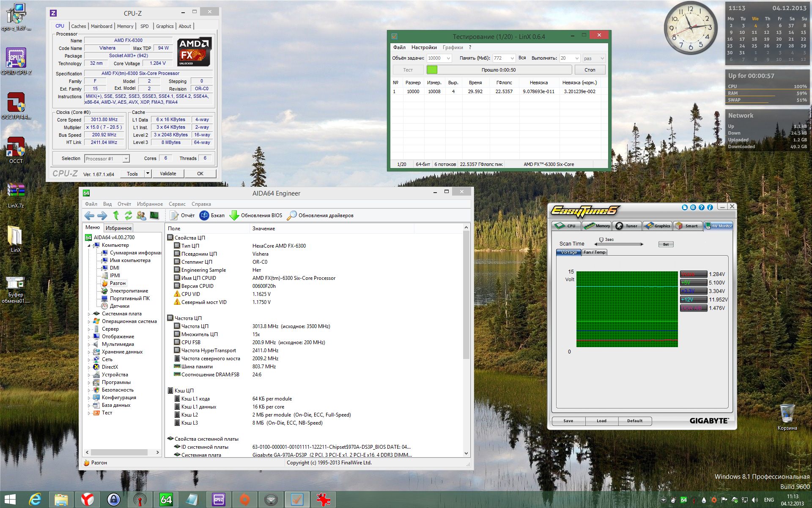The width and height of the screenshot is (812, 508).
Task: Open driver updates magnifier icon
Action: click(291, 215)
